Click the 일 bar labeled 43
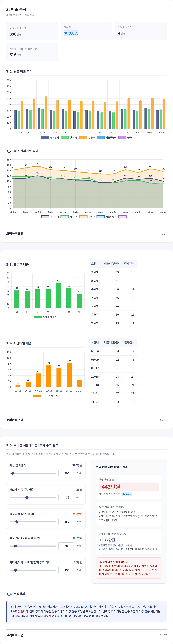Image resolution: width=173 pixels, height=644 pixels. [79, 301]
